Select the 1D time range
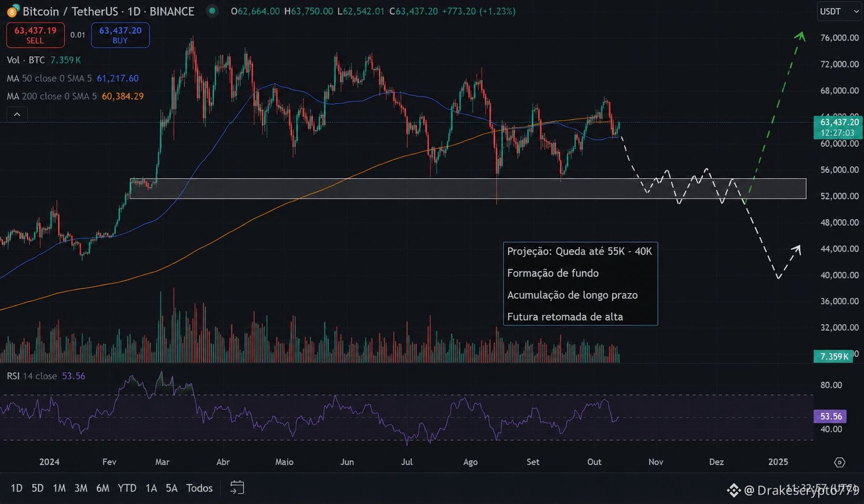Viewport: 864px width, 504px height. click(17, 488)
